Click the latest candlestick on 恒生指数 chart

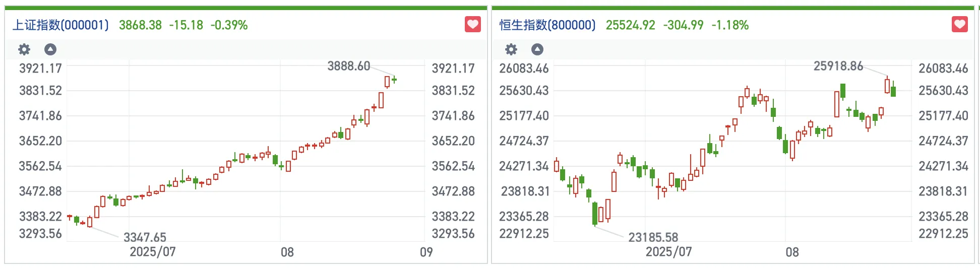click(x=893, y=91)
